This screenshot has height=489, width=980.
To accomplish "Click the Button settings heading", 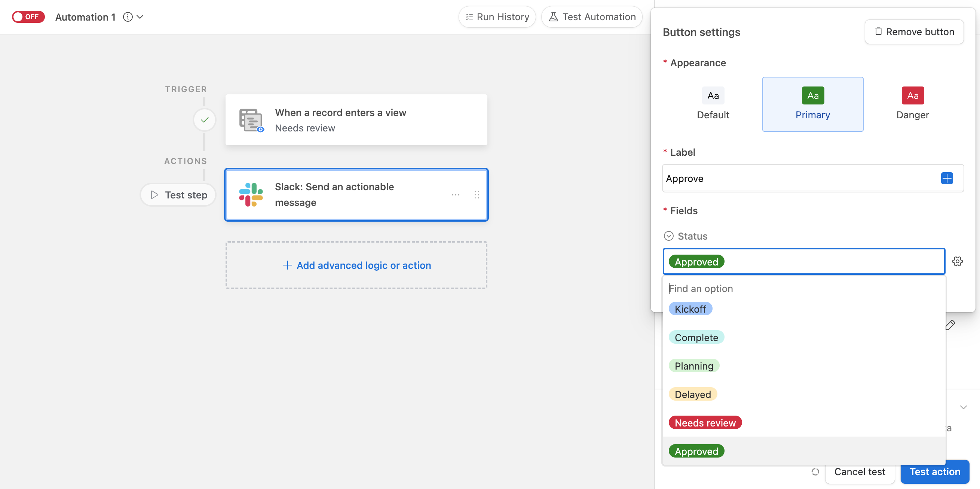I will click(x=701, y=32).
